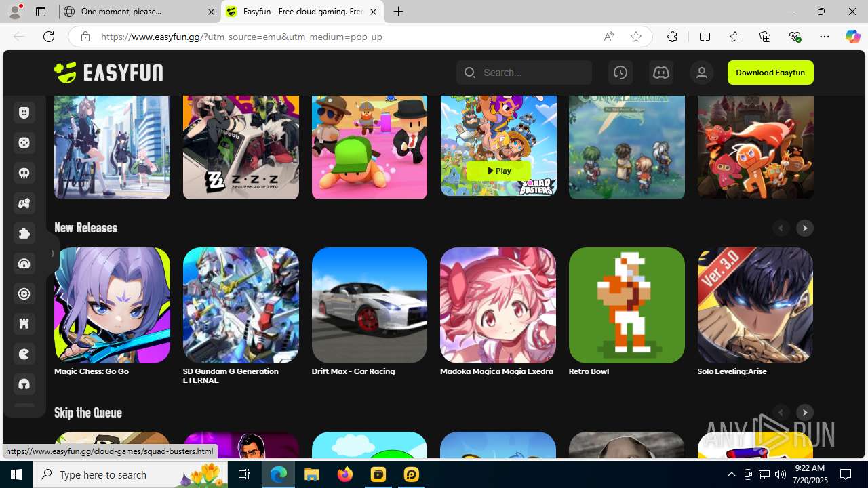Open Task View on taskbar
Viewport: 868px width, 488px height.
pyautogui.click(x=244, y=474)
